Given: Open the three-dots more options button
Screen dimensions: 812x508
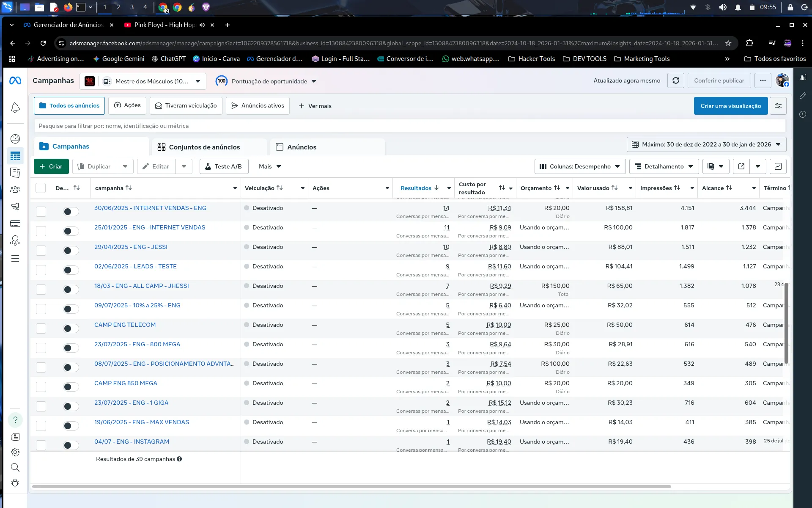Looking at the screenshot, I should click(763, 80).
